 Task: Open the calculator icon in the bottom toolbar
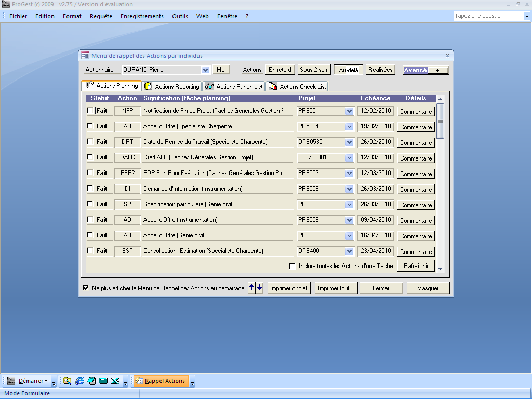(103, 381)
